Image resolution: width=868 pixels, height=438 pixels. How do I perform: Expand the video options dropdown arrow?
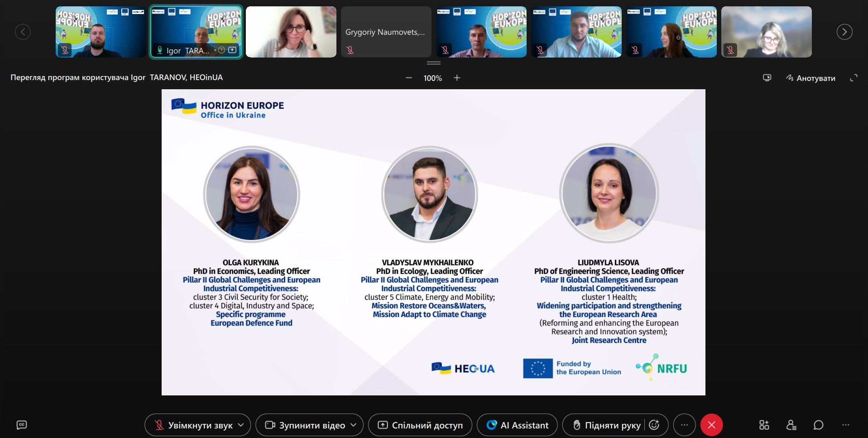(354, 425)
